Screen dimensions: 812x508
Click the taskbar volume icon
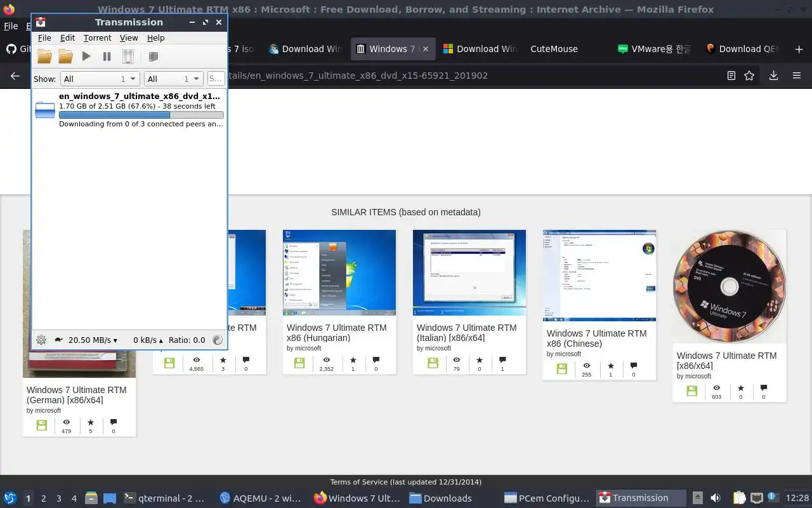pos(716,498)
